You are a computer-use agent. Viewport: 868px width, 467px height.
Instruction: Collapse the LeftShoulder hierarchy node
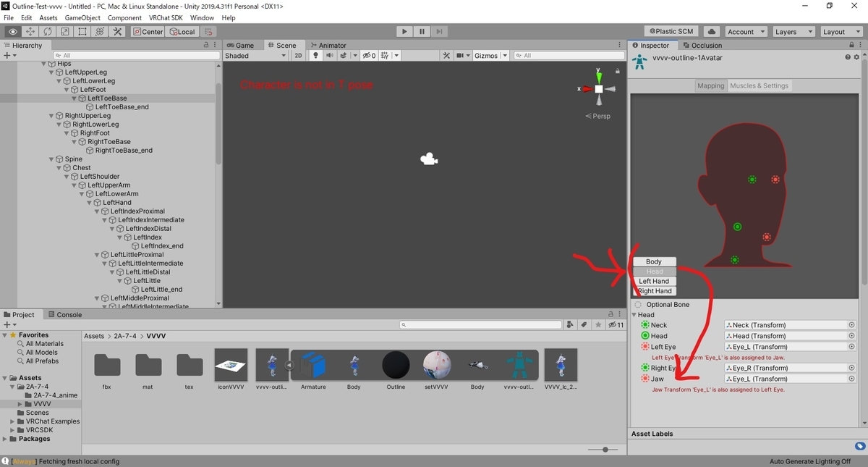(x=67, y=177)
